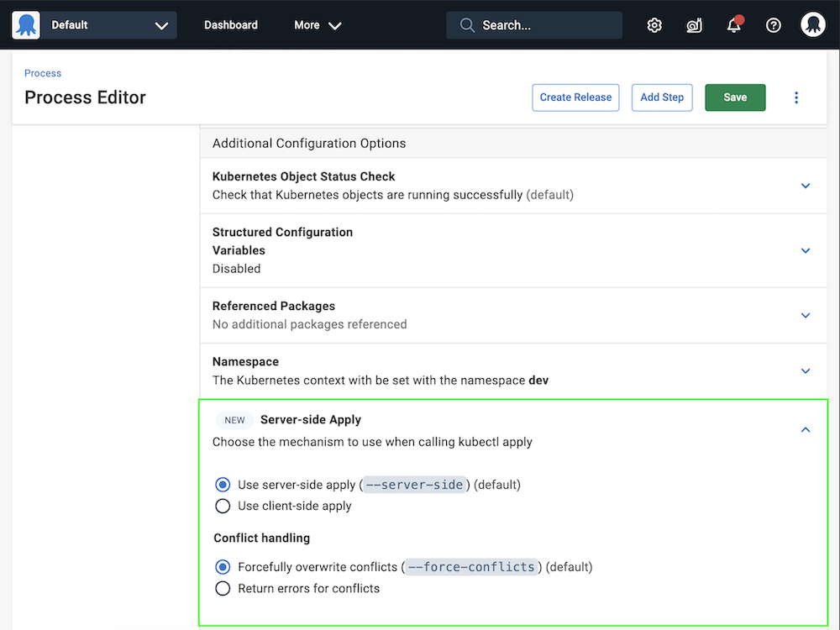Go to the Dashboard menu item
Viewport: 840px width, 630px height.
(231, 25)
